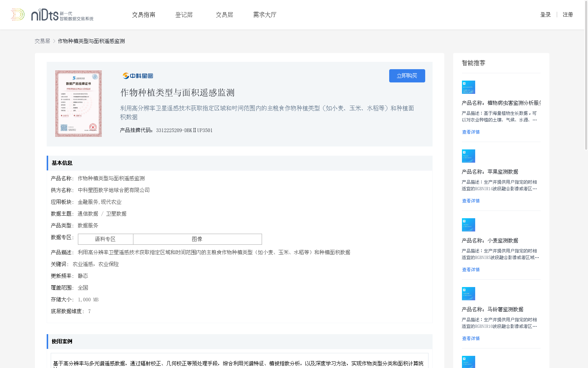588x368 pixels.
Task: Click the page vertical scrollbar
Action: point(586,75)
